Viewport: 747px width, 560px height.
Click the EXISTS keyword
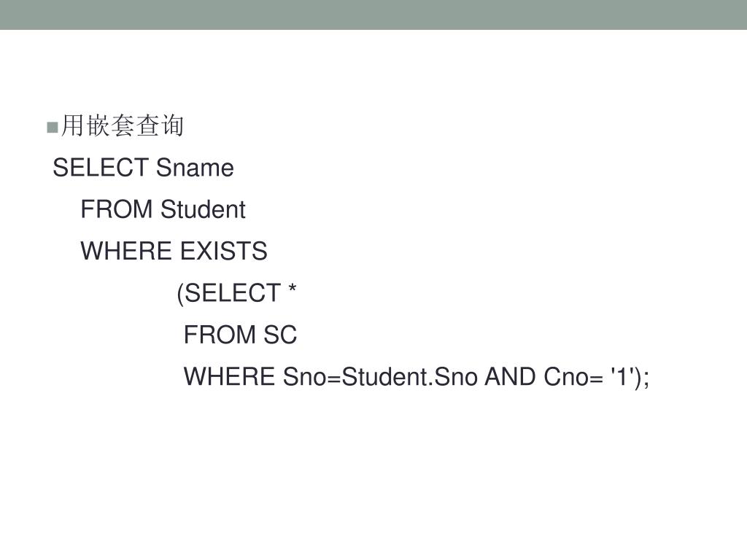pyautogui.click(x=224, y=251)
